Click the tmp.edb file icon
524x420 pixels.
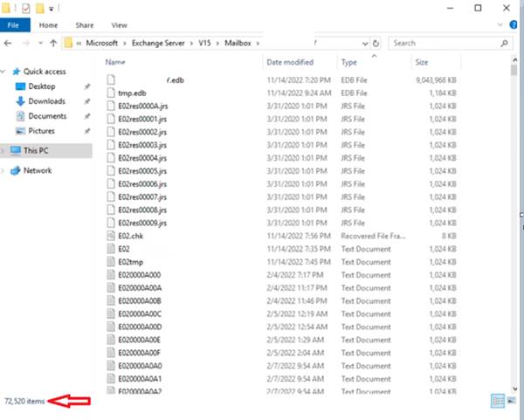[x=110, y=93]
